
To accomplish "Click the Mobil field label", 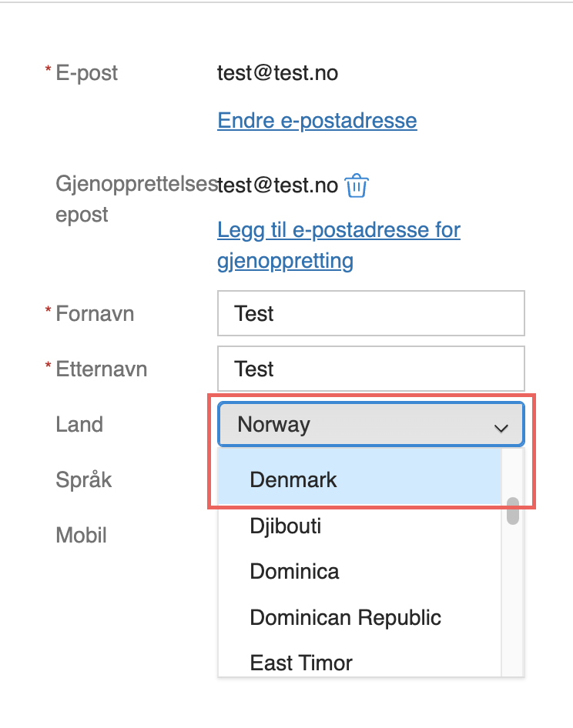I will pyautogui.click(x=81, y=535).
